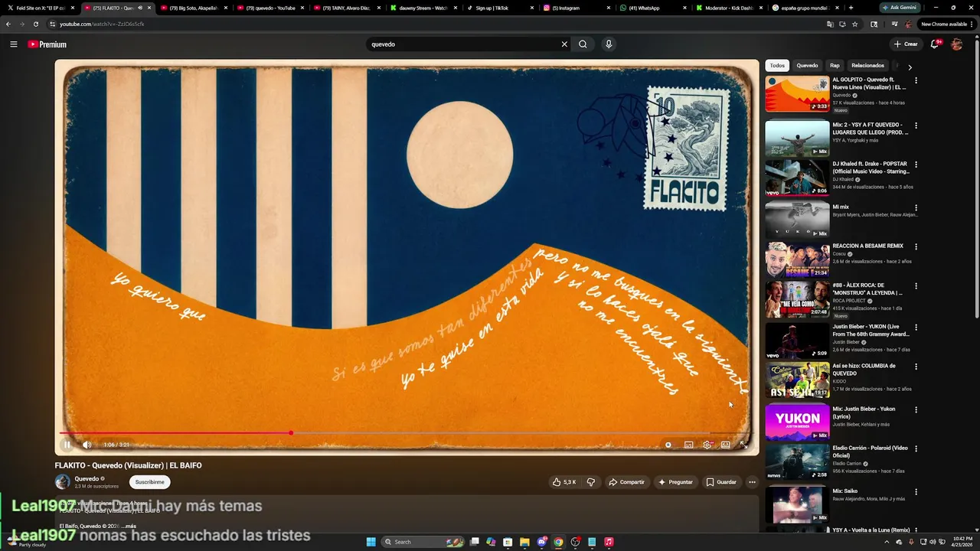
Task: Show more filter chips with right arrow
Action: pyautogui.click(x=910, y=67)
